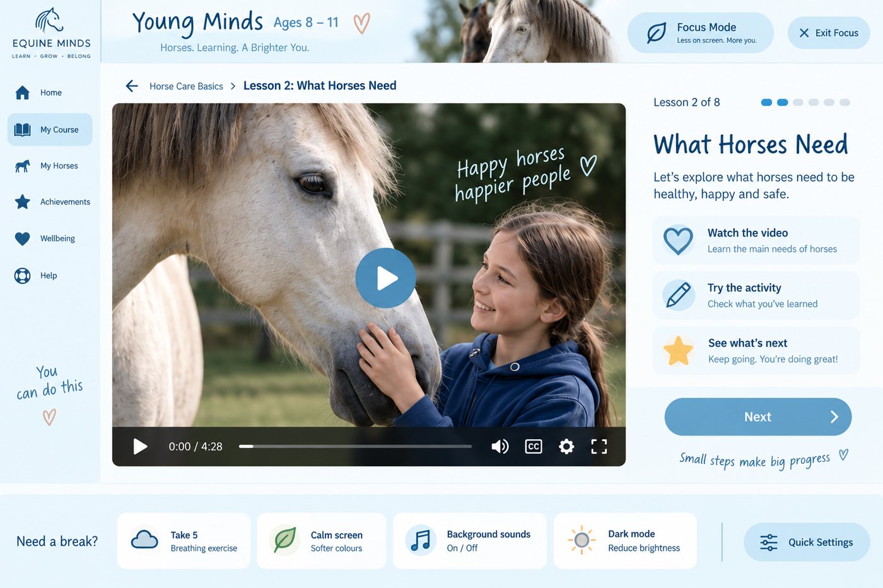Open the Watch the video step
Image resolution: width=883 pixels, height=588 pixels.
[756, 240]
